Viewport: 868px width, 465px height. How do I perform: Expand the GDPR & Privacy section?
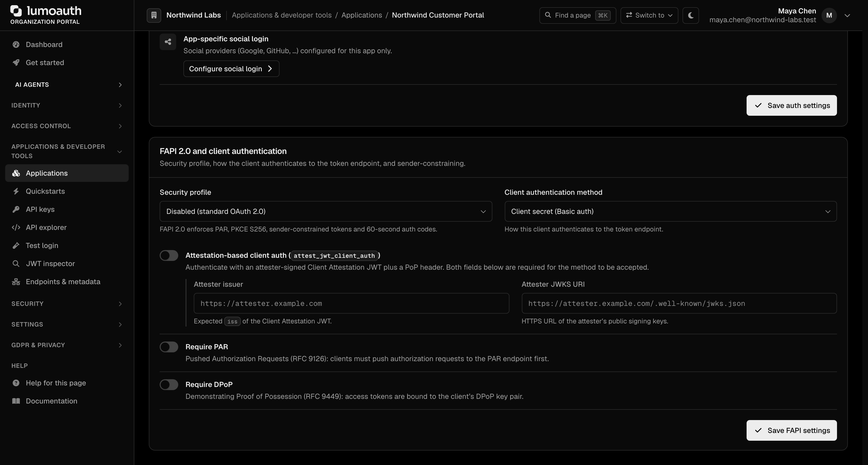pos(67,345)
